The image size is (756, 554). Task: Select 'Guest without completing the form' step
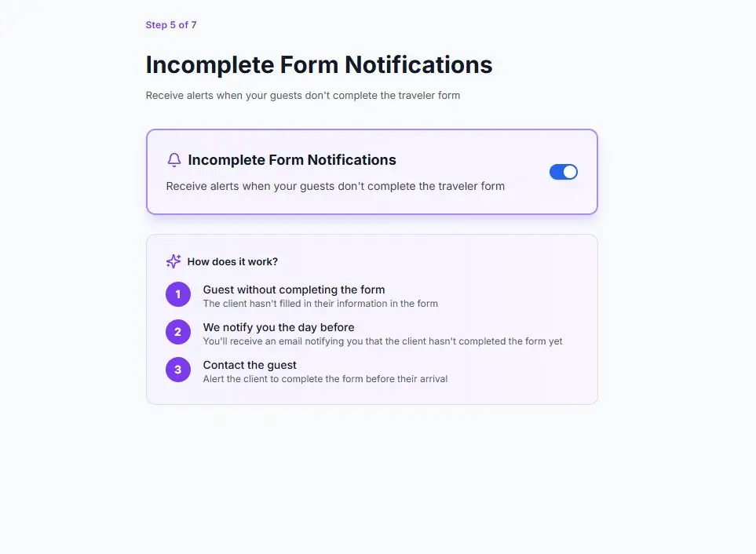tap(294, 290)
